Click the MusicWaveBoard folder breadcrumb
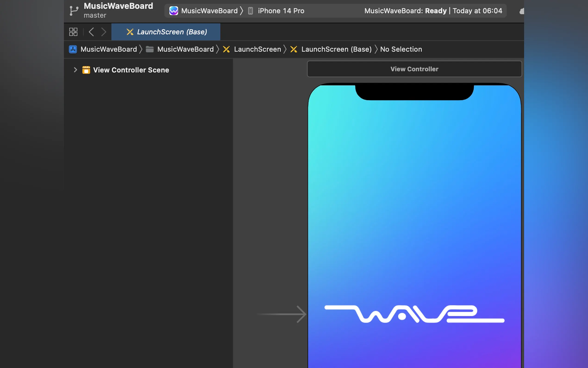The width and height of the screenshot is (588, 368). tap(185, 49)
